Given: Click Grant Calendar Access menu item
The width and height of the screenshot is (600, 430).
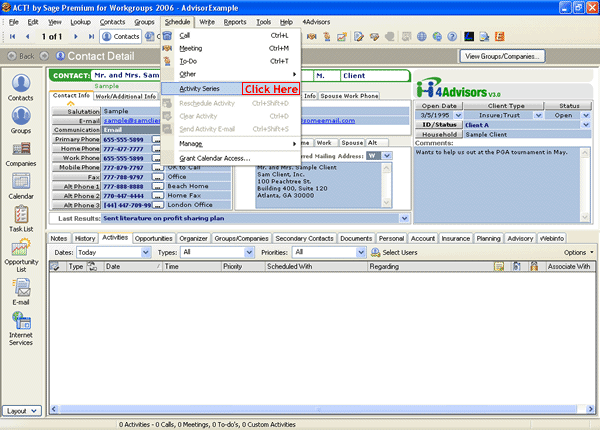Looking at the screenshot, I should pyautogui.click(x=230, y=158).
